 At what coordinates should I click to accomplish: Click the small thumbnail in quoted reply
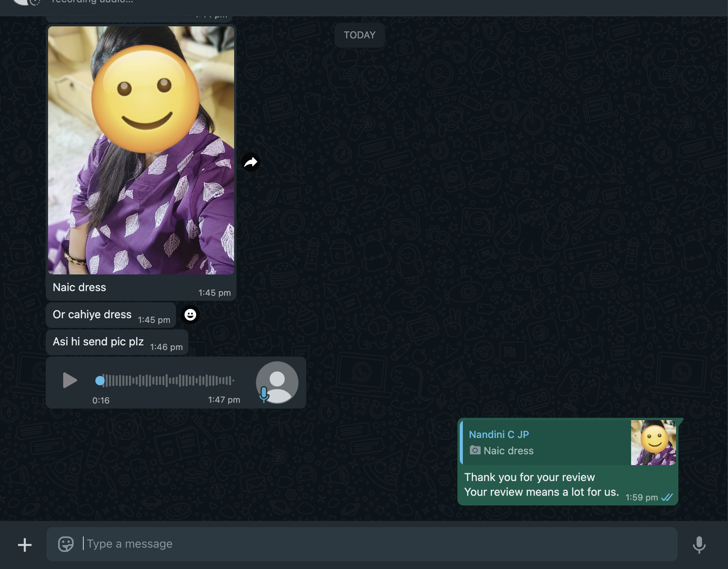[x=653, y=442]
